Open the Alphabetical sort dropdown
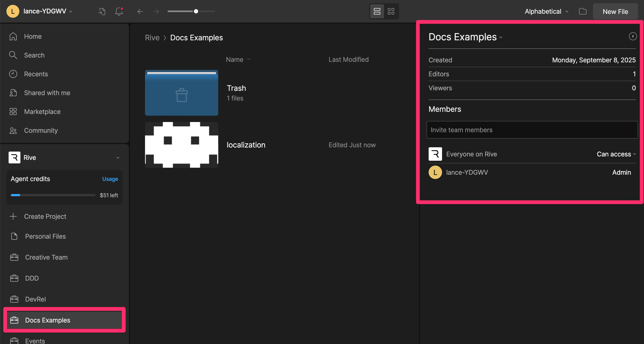 tap(547, 12)
